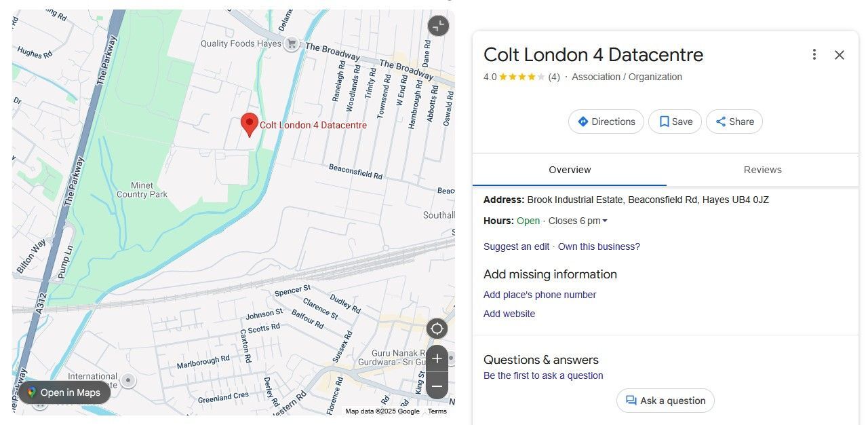Image resolution: width=868 pixels, height=425 pixels.
Task: Open the map in Google Maps
Action: pyautogui.click(x=64, y=392)
